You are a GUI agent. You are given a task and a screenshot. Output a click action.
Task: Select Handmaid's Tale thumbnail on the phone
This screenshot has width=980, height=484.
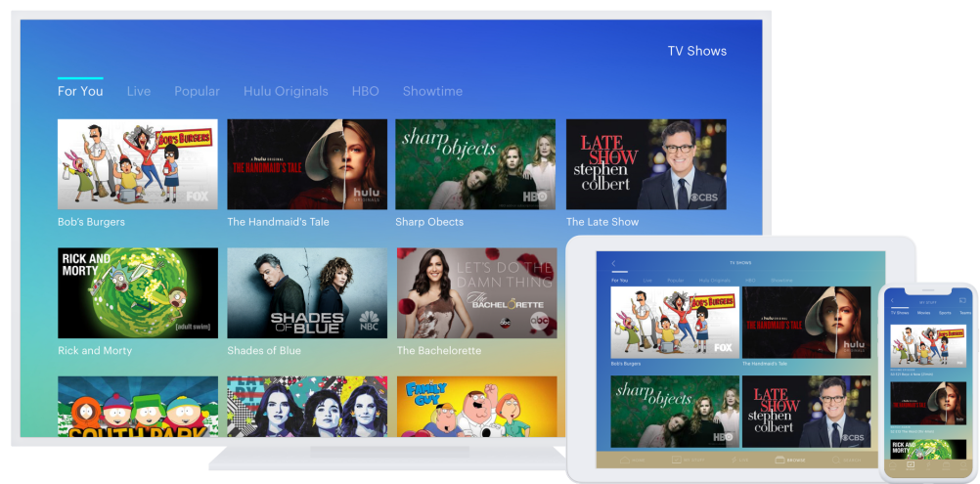[928, 403]
